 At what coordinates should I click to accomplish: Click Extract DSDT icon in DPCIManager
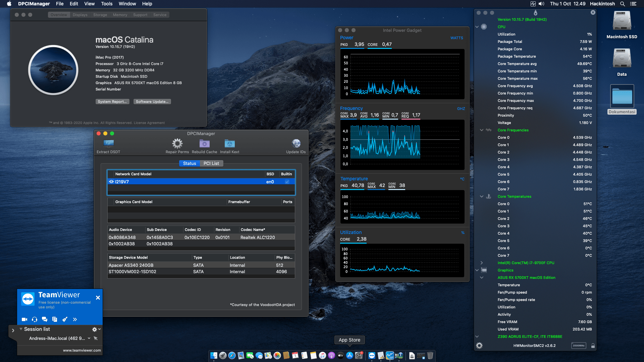click(108, 144)
